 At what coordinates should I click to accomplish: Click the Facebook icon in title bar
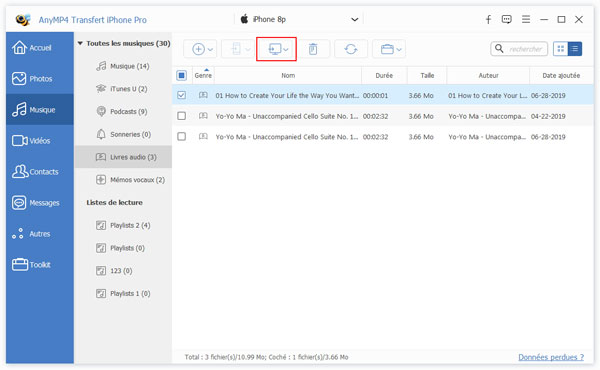(x=488, y=20)
